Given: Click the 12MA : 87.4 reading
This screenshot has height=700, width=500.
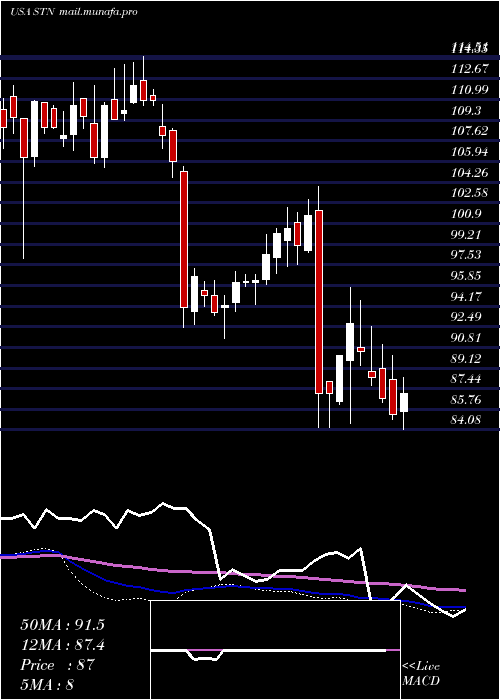Looking at the screenshot, I should [62, 645].
